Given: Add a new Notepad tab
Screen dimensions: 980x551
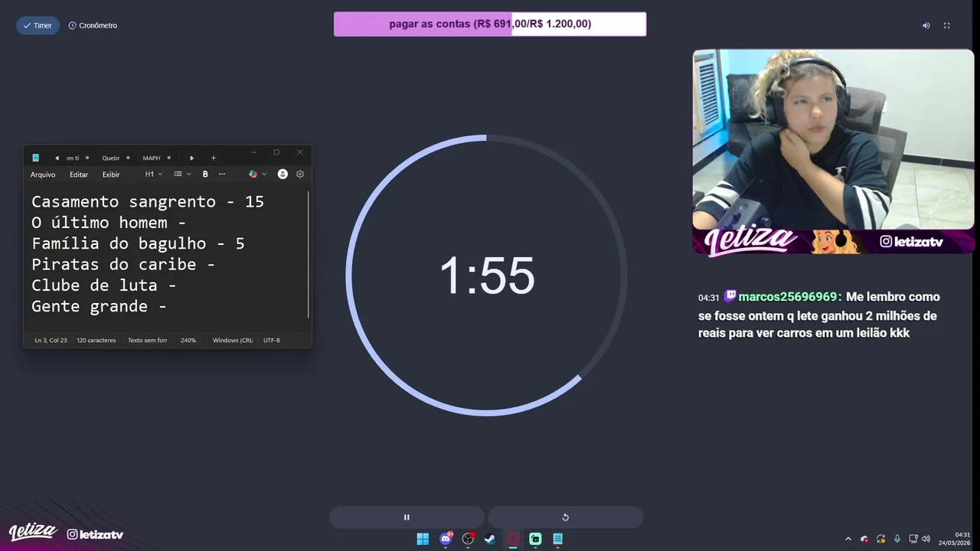Looking at the screenshot, I should 214,158.
